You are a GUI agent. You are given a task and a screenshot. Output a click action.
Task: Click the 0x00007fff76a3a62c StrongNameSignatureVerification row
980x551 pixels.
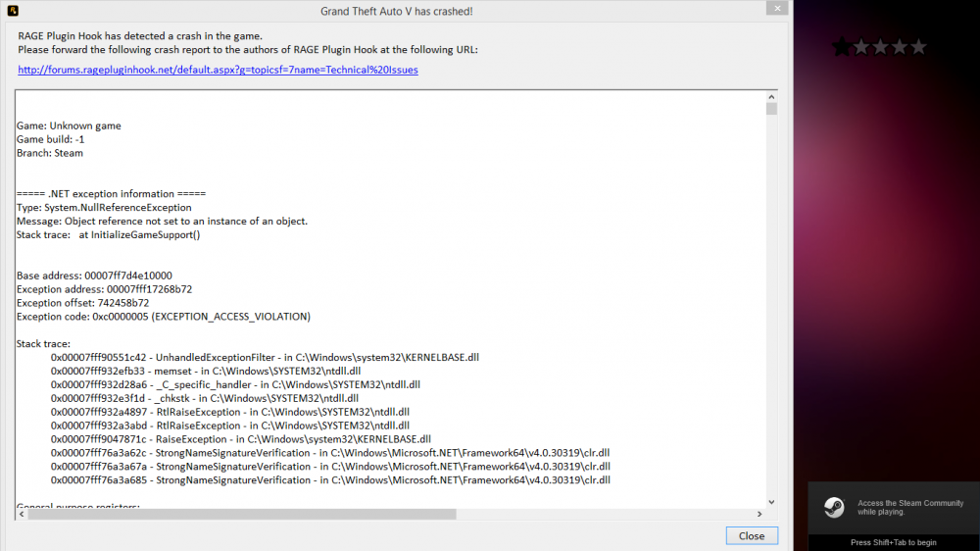(x=330, y=453)
